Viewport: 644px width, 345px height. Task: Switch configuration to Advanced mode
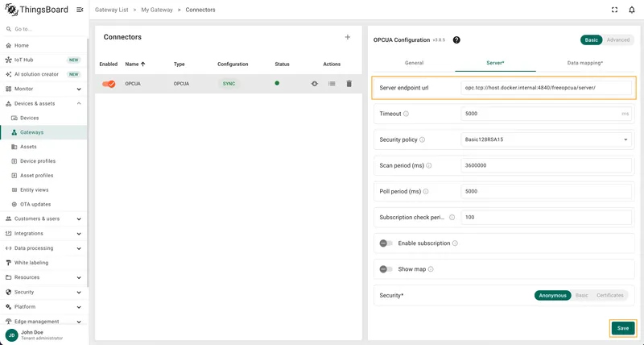(x=618, y=39)
